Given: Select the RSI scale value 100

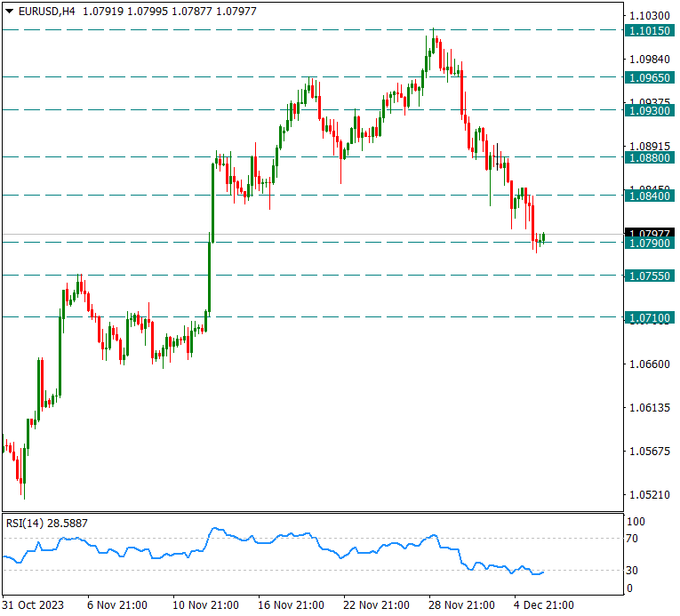Looking at the screenshot, I should pos(636,522).
